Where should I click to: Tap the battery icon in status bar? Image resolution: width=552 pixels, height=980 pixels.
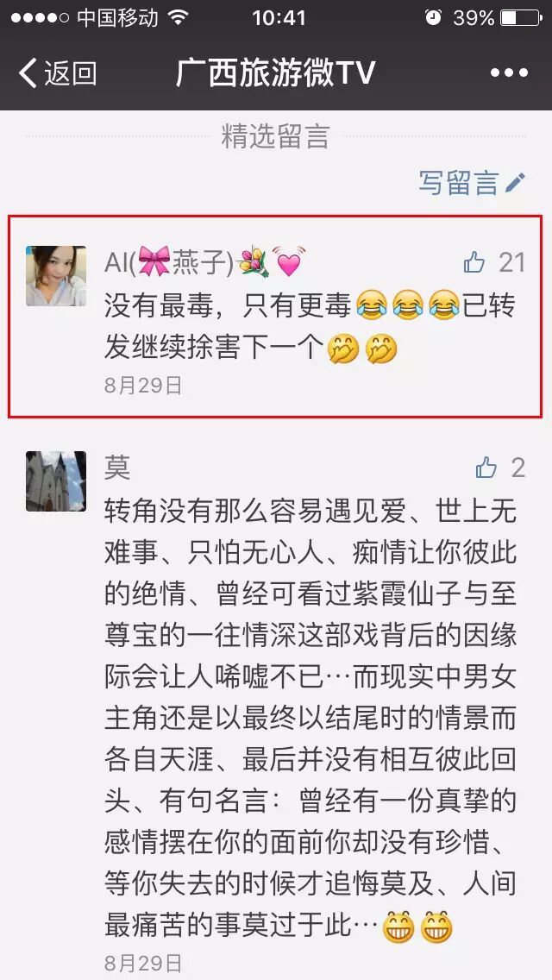tap(520, 17)
